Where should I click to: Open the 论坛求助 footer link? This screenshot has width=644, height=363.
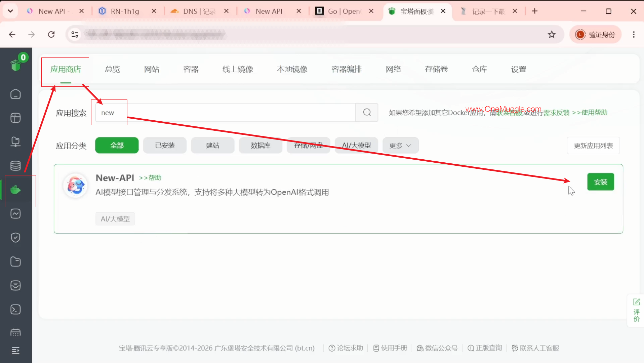346,348
